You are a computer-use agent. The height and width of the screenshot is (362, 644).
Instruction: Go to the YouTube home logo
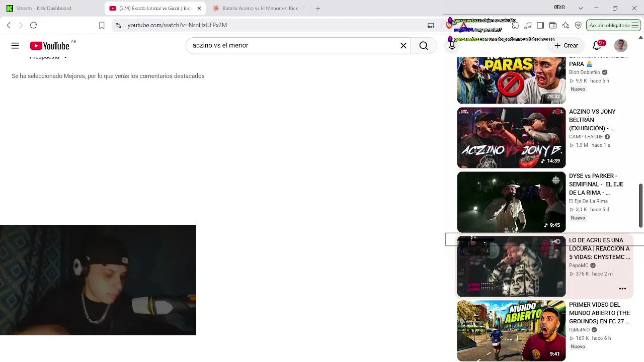49,46
